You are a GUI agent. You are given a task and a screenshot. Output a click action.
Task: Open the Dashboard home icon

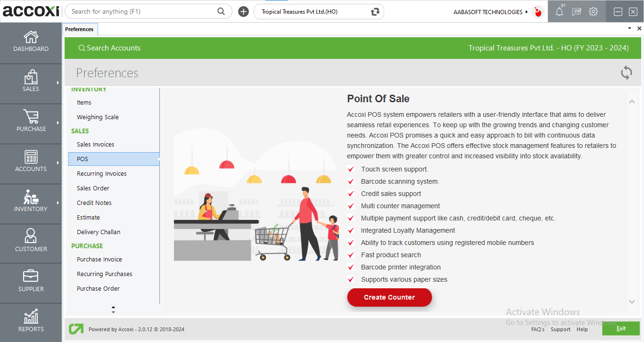click(x=31, y=37)
